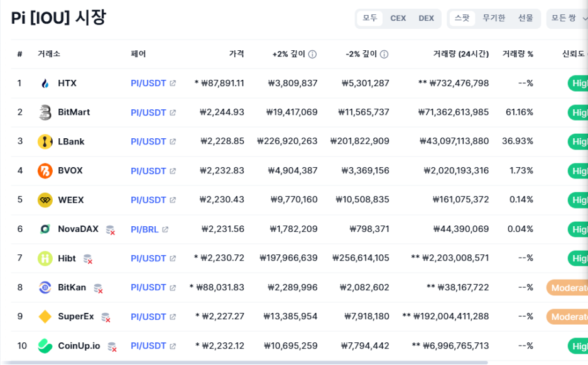This screenshot has height=365, width=588.
Task: Select the 스팟 market type tab
Action: click(462, 18)
